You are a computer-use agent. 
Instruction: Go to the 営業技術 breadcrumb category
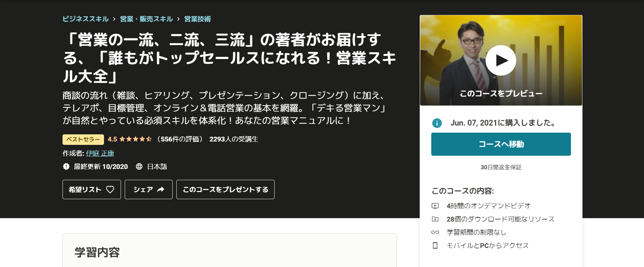click(x=197, y=19)
